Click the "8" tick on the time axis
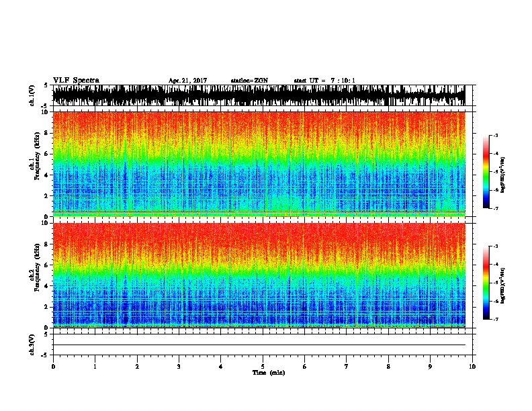Viewport: 532px width, 411px height. [x=388, y=367]
